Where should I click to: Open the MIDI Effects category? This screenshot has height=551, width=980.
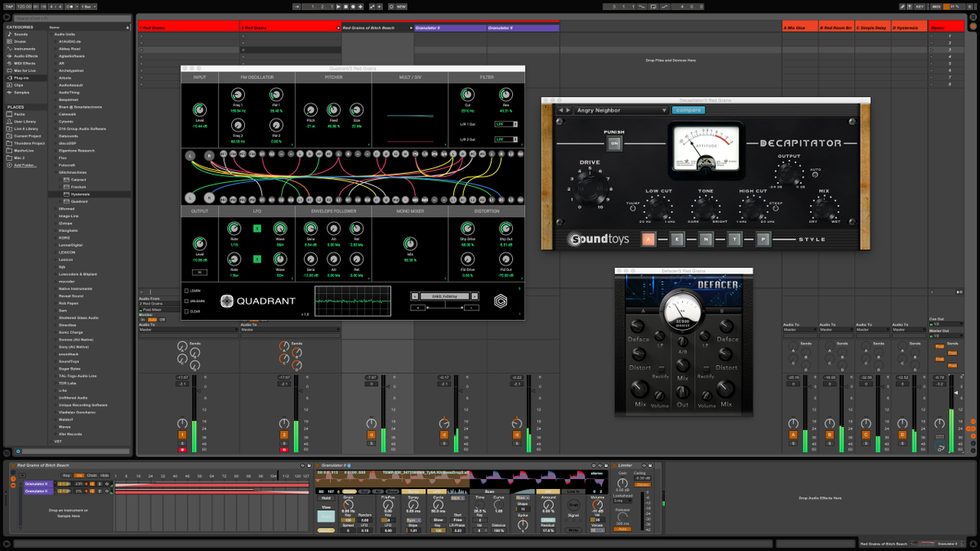pos(24,63)
